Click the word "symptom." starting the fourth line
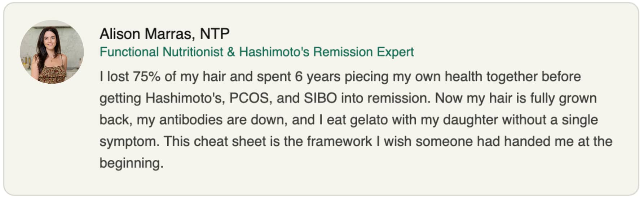Screen dimensions: 644x199 pos(129,142)
